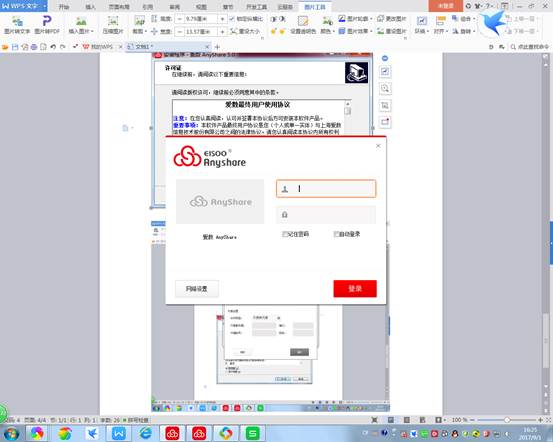Check the remember password box
Viewport: 553px width, 442px height.
285,234
